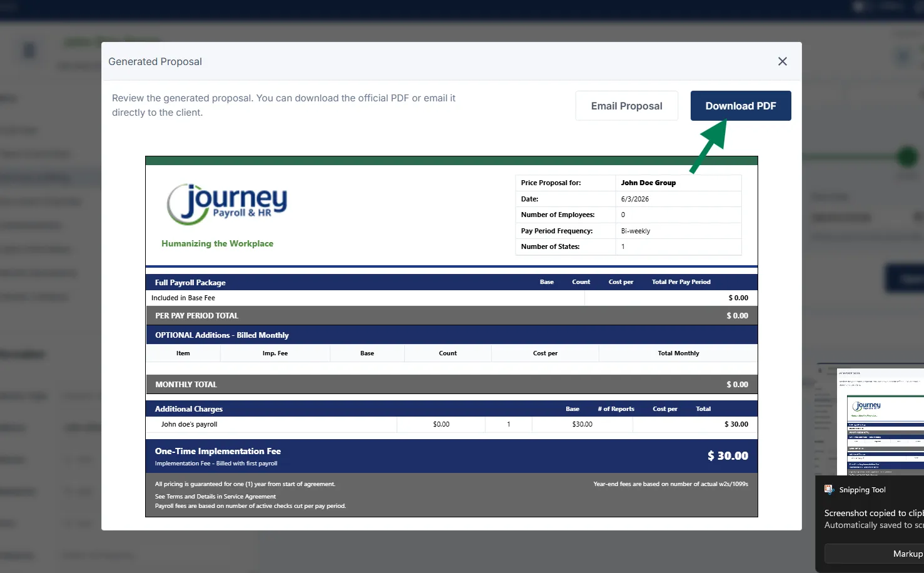Select 'John Doe Group' client name

648,183
